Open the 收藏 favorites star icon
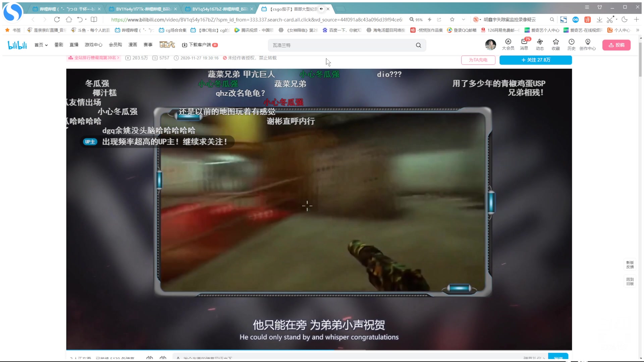The height and width of the screenshot is (362, 644). click(x=556, y=44)
